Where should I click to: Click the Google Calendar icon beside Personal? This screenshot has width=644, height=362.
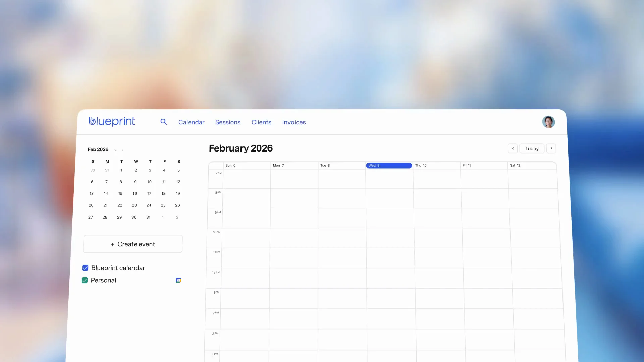(x=178, y=280)
